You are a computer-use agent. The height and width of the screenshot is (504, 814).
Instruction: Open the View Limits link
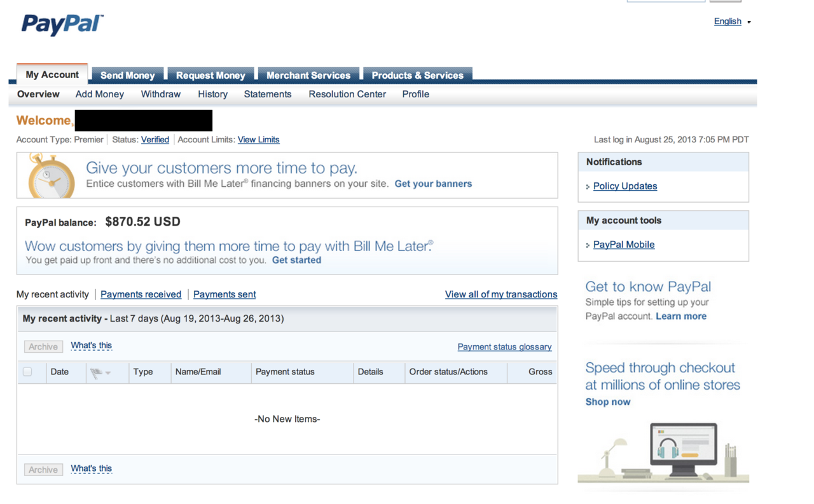pos(259,140)
